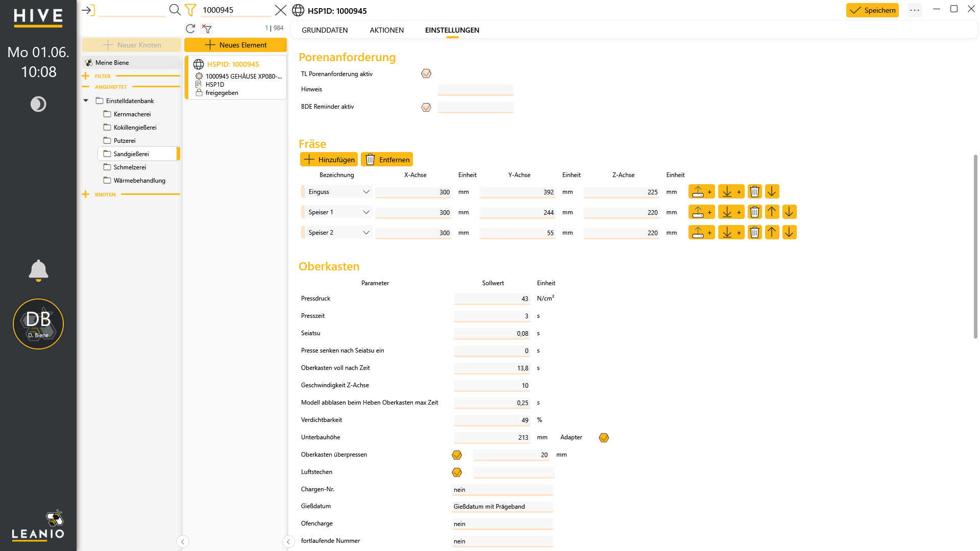The height and width of the screenshot is (551, 980).
Task: Refresh the element list
Action: (x=190, y=29)
